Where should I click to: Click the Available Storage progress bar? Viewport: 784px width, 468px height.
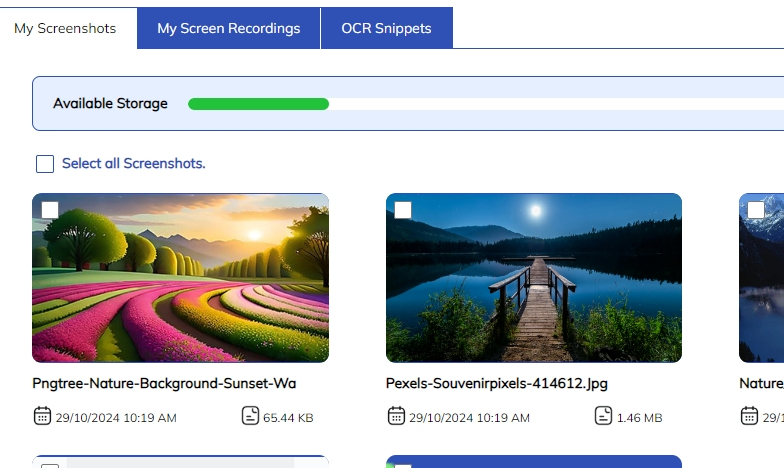coord(486,104)
